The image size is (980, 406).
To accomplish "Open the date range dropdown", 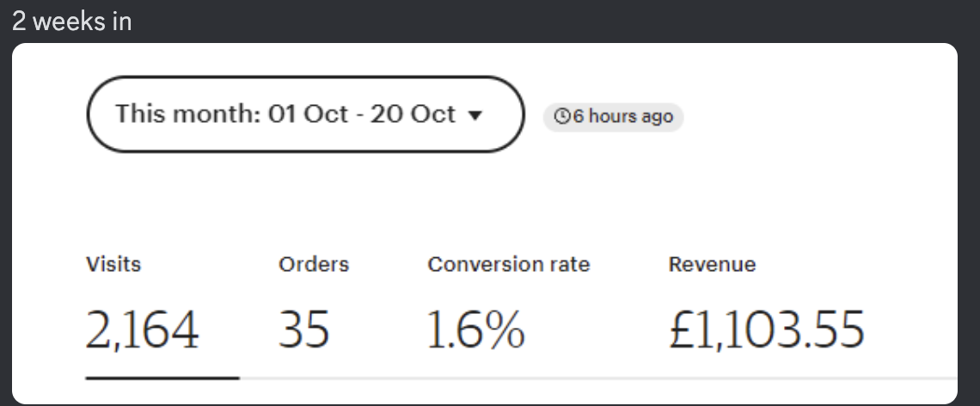I will (305, 114).
